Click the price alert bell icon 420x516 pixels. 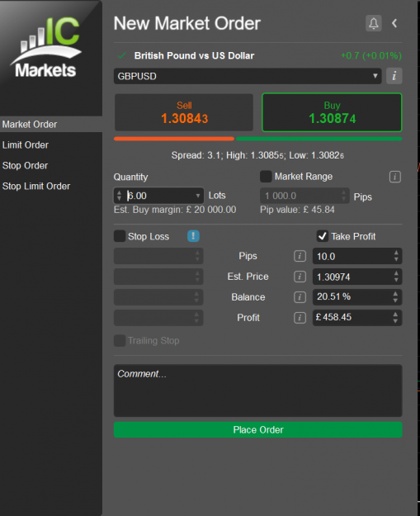coord(373,23)
